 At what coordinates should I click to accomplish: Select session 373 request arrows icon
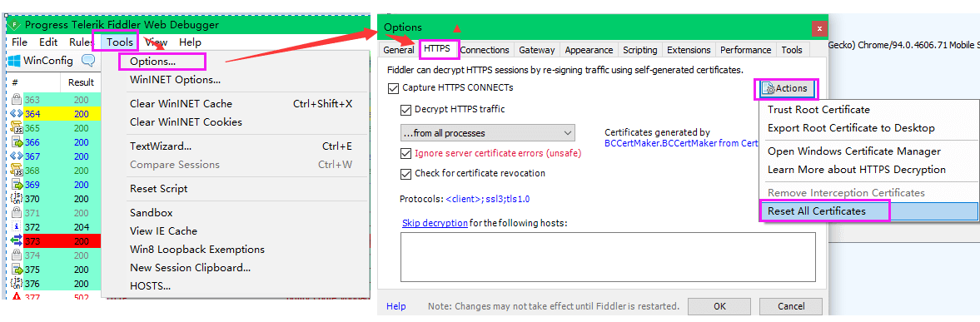coord(17,241)
